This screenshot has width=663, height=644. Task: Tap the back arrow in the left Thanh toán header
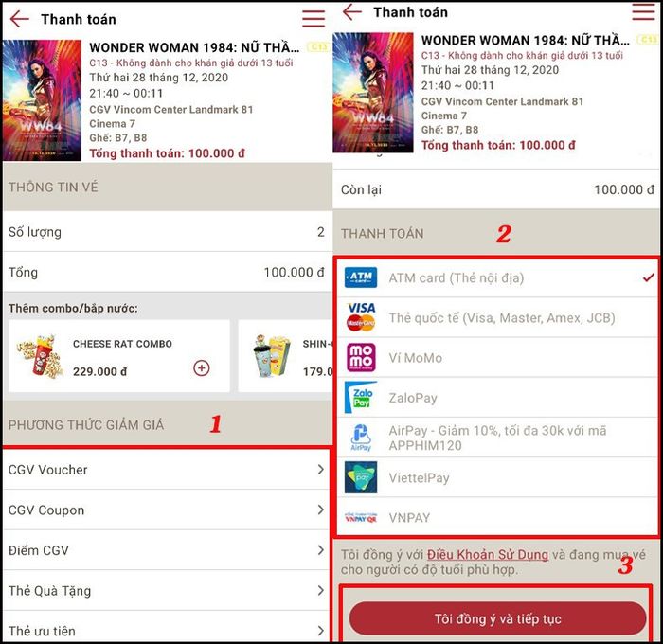(20, 19)
